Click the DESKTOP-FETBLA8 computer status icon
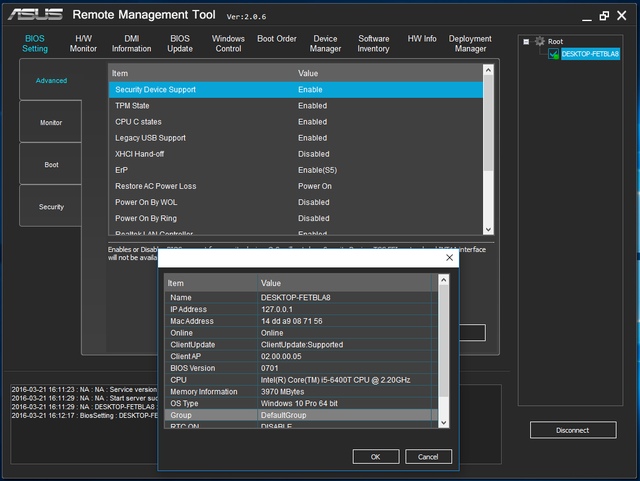 point(553,54)
